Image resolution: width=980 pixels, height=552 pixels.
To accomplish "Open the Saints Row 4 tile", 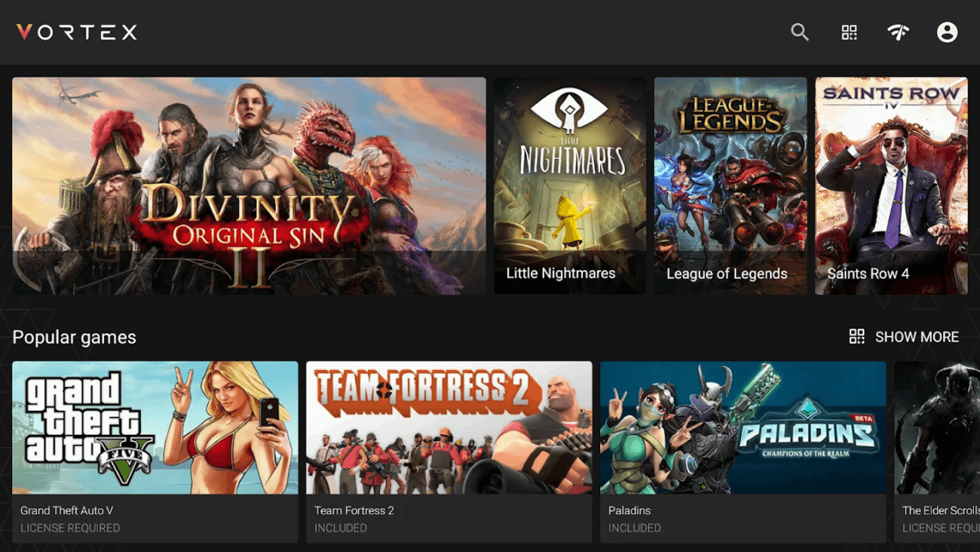I will coord(891,186).
